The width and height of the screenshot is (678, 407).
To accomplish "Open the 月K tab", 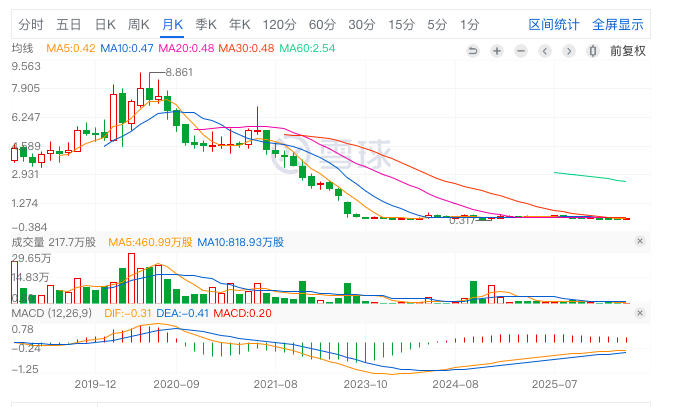I will point(173,25).
